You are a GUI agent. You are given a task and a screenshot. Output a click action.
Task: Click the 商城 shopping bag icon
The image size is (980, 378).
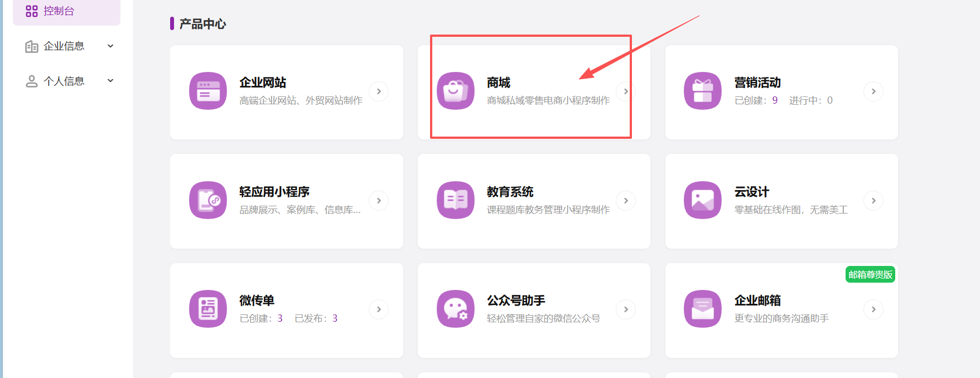point(456,91)
